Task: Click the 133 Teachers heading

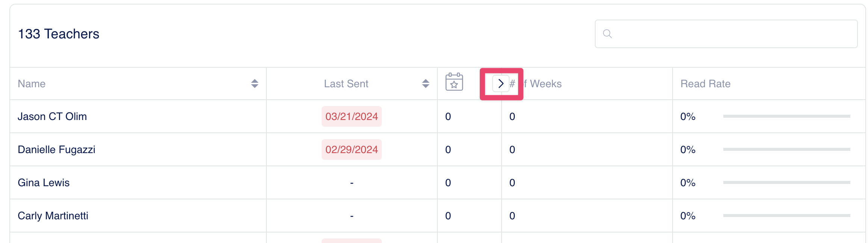Action: coord(59,34)
